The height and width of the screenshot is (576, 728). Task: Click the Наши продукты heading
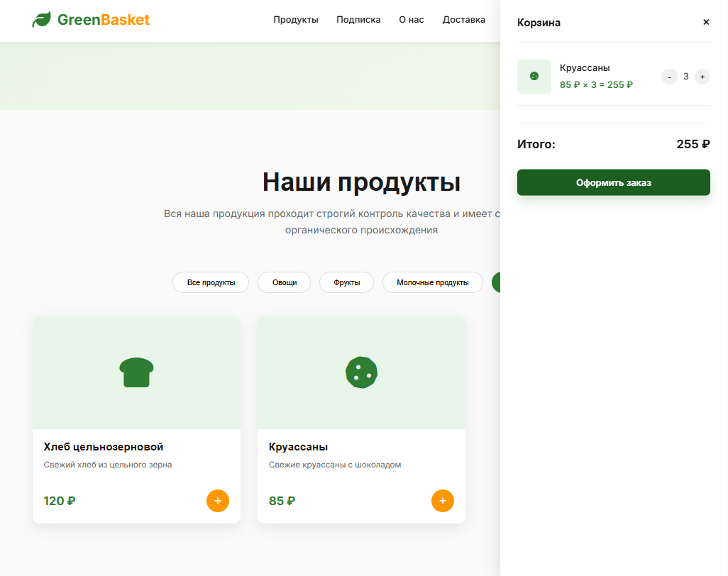361,182
